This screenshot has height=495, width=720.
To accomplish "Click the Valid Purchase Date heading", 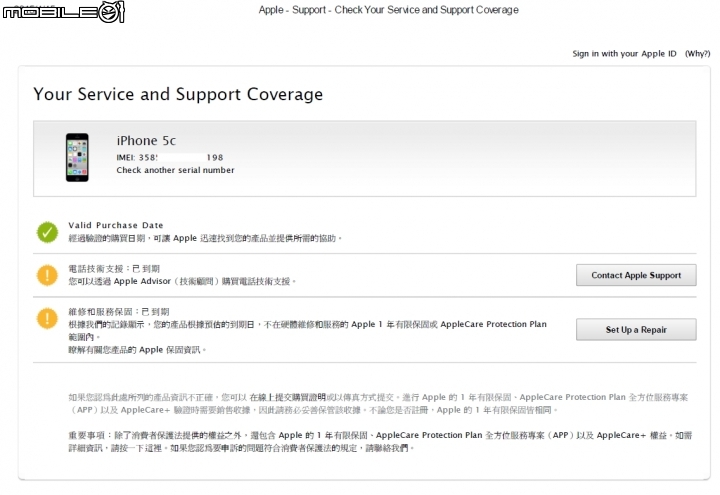I will coord(116,225).
